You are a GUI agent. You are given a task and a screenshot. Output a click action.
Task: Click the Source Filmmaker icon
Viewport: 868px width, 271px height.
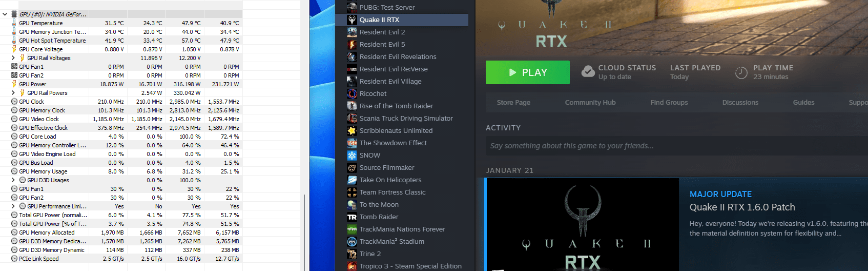coord(352,167)
